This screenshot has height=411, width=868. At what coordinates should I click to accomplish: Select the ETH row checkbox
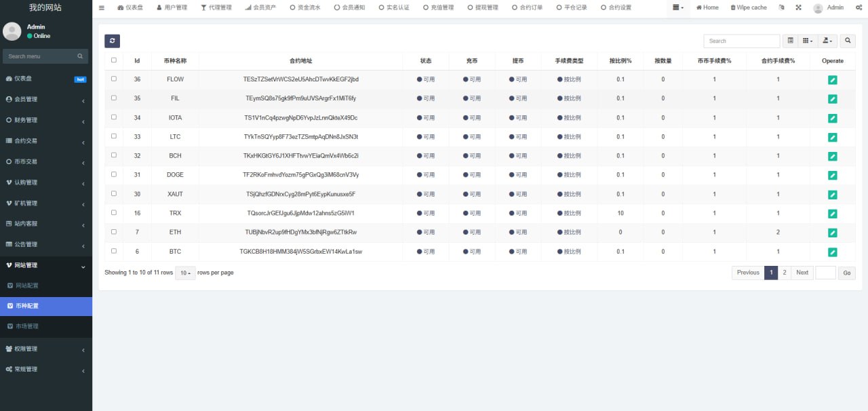pyautogui.click(x=113, y=232)
